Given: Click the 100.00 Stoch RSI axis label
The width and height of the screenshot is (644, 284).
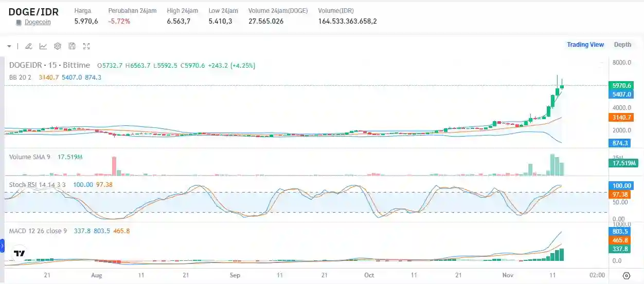Looking at the screenshot, I should pos(621,185).
